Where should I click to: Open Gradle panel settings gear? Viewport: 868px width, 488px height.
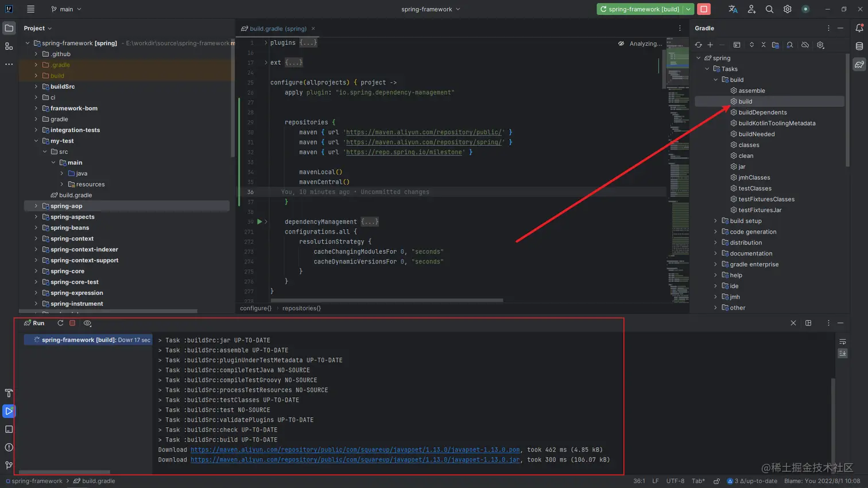820,45
